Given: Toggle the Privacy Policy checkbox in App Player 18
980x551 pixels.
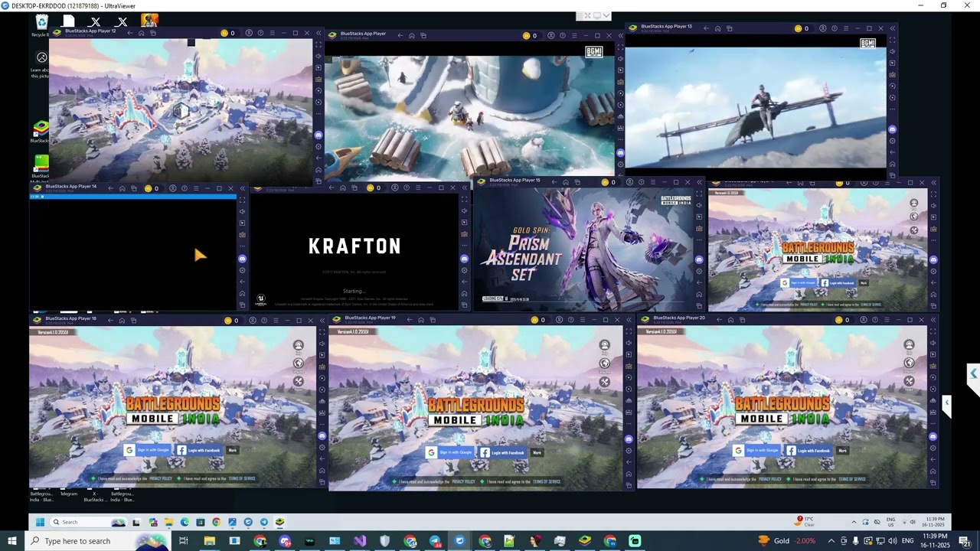Looking at the screenshot, I should (93, 478).
